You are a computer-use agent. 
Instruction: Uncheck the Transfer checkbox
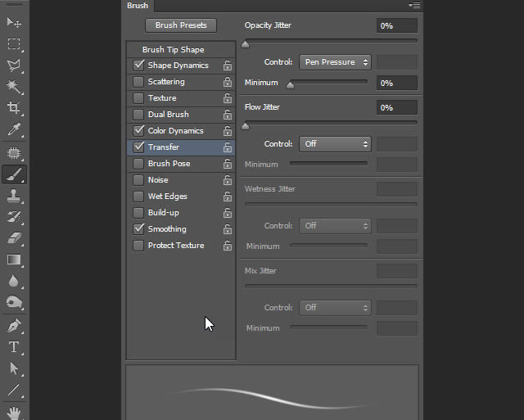tap(138, 147)
